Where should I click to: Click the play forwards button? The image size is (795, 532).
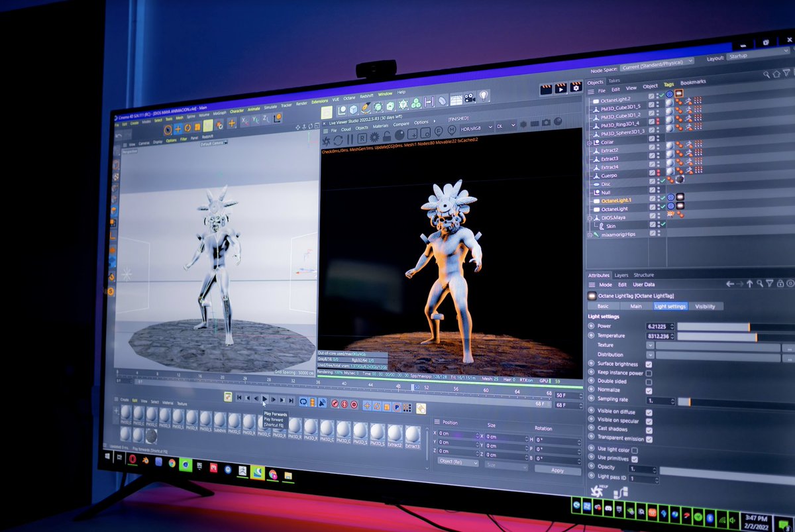coord(264,399)
